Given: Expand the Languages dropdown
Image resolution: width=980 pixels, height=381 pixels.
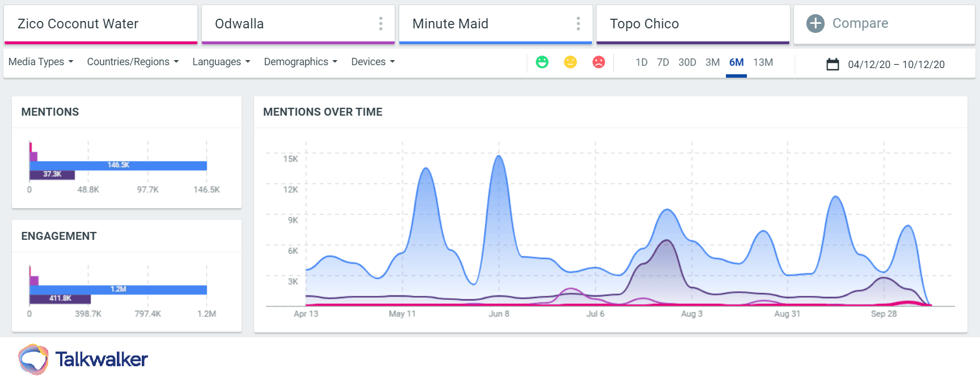Looking at the screenshot, I should pyautogui.click(x=221, y=62).
